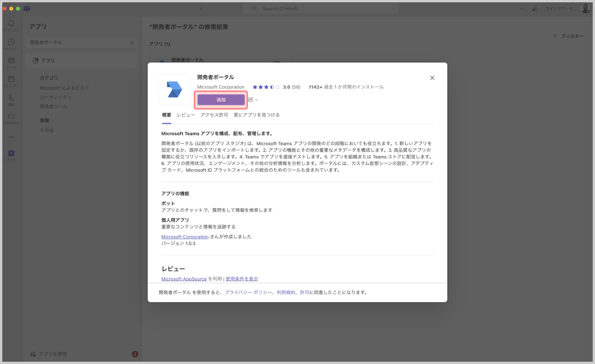Open the フィルター filter menu
595x364 pixels.
[568, 36]
